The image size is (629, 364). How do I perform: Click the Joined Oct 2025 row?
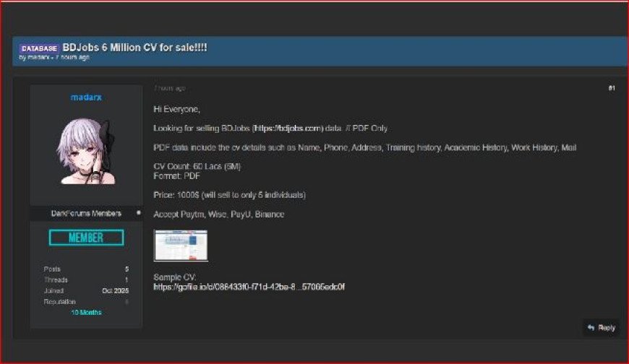[86, 290]
